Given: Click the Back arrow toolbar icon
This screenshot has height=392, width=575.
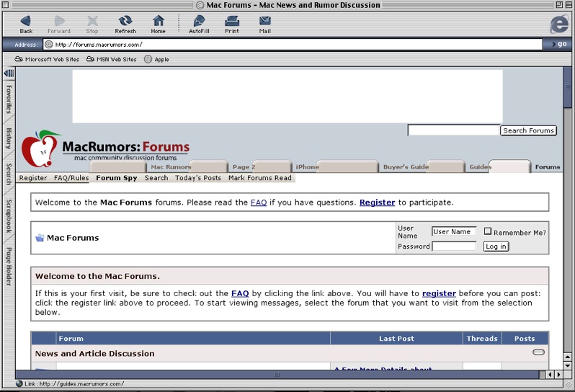Looking at the screenshot, I should click(26, 21).
